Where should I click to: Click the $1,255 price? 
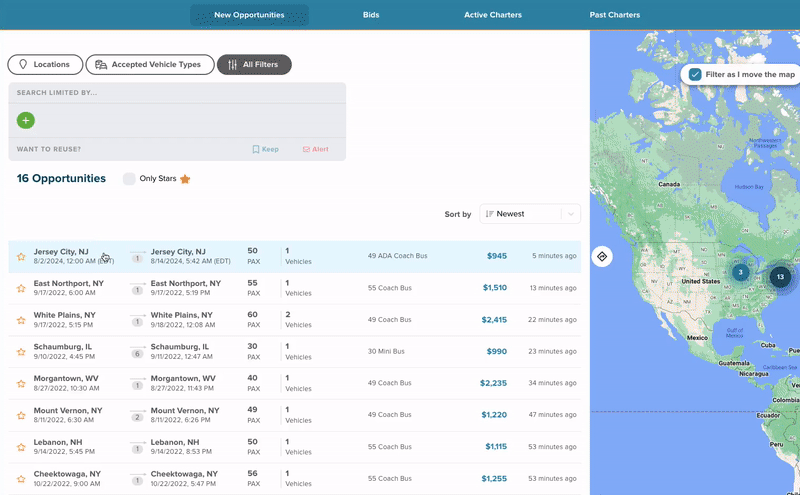click(x=494, y=479)
